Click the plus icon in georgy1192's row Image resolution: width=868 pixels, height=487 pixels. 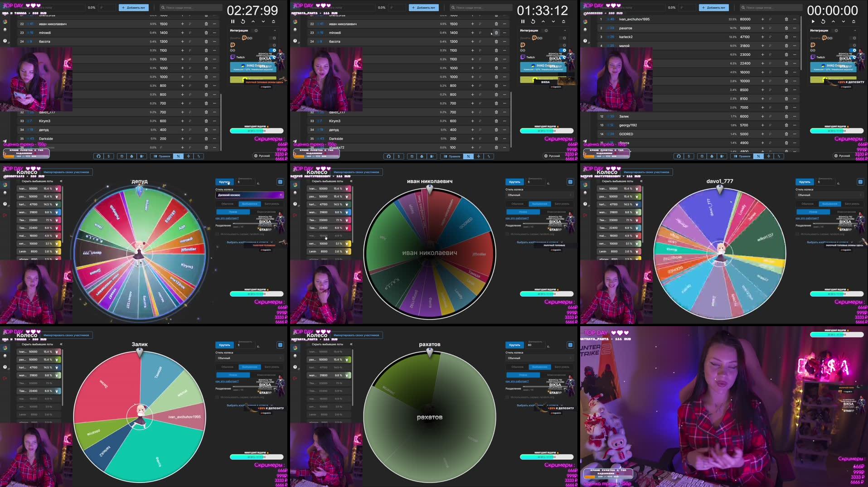coord(762,125)
